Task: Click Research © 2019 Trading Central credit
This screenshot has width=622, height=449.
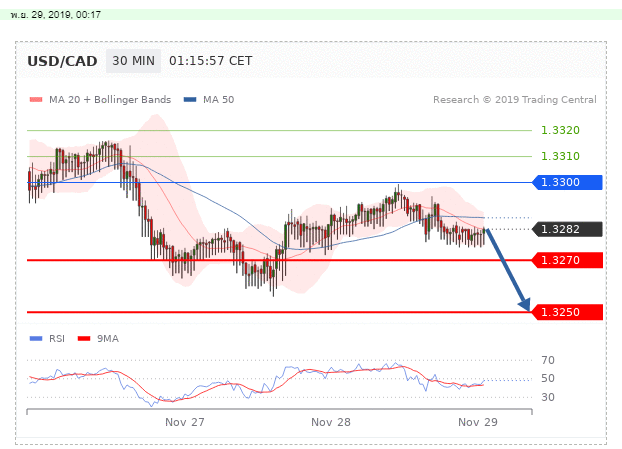Action: [x=514, y=100]
